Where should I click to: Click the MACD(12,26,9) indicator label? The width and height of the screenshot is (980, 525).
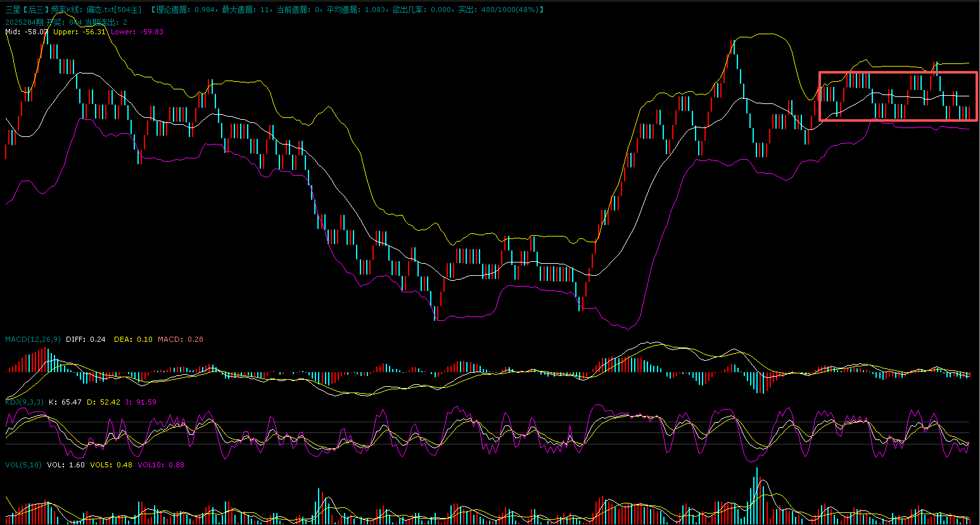click(x=33, y=339)
